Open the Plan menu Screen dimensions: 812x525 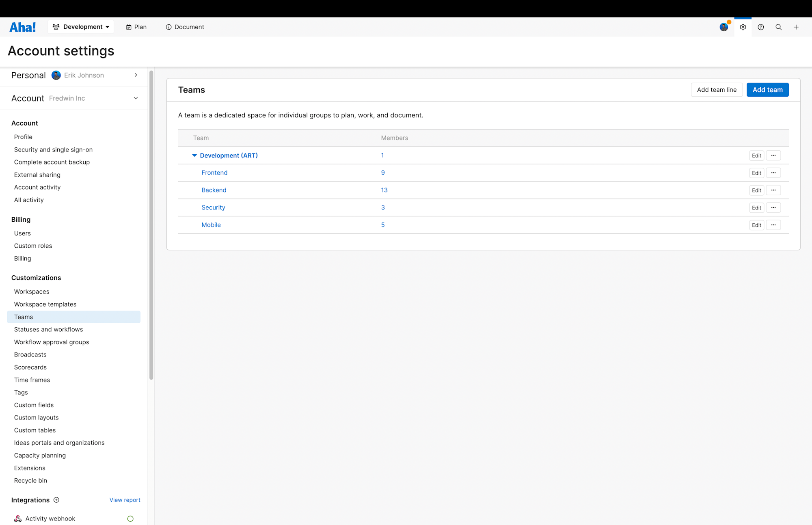[x=136, y=27]
